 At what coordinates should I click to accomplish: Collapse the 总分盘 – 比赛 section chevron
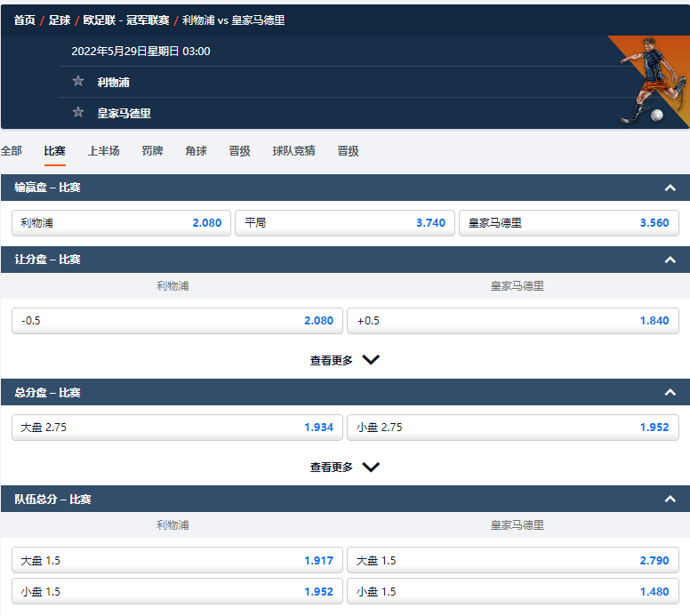pyautogui.click(x=670, y=393)
